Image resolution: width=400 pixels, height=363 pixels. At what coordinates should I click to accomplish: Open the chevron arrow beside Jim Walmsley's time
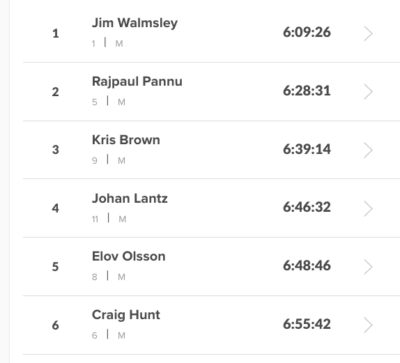[368, 33]
